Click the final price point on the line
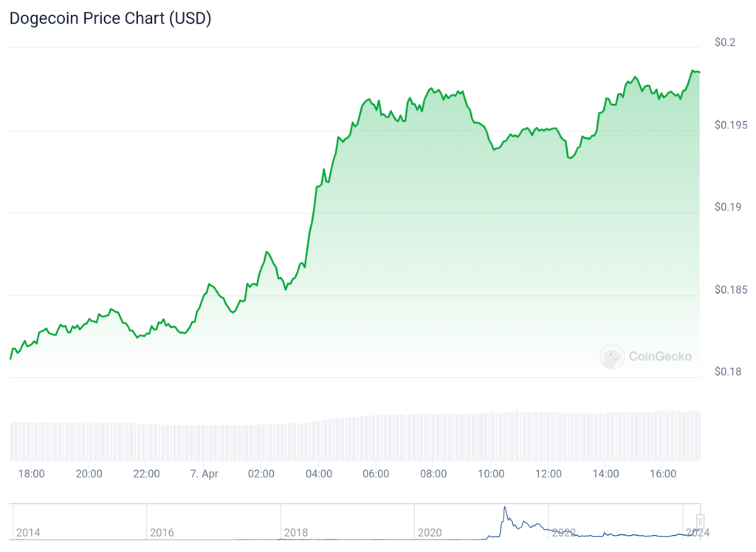 click(x=699, y=72)
